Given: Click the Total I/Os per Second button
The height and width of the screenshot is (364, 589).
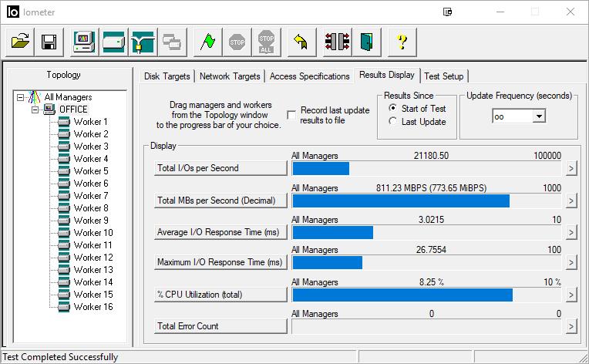Looking at the screenshot, I should tap(220, 168).
